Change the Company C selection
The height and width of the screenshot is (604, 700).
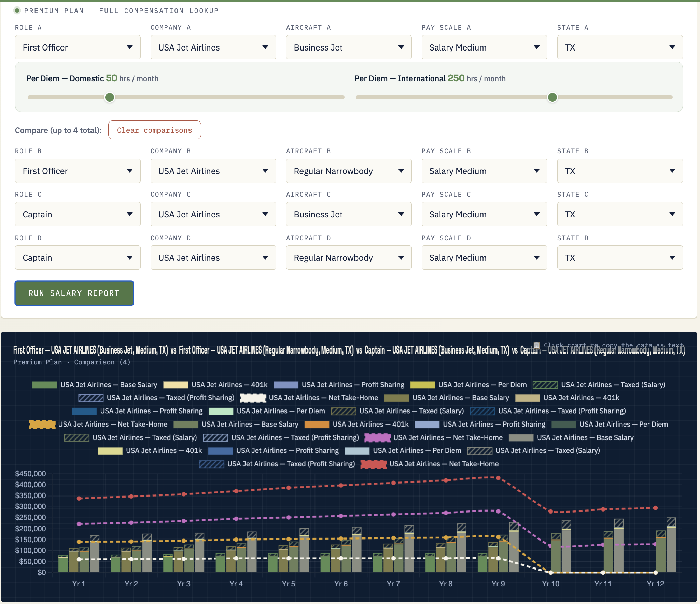tap(213, 214)
